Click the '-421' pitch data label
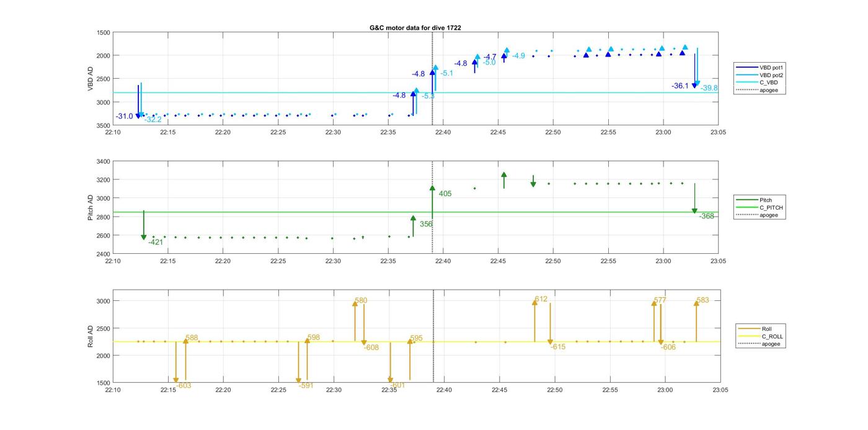The width and height of the screenshot is (868, 430). point(156,243)
